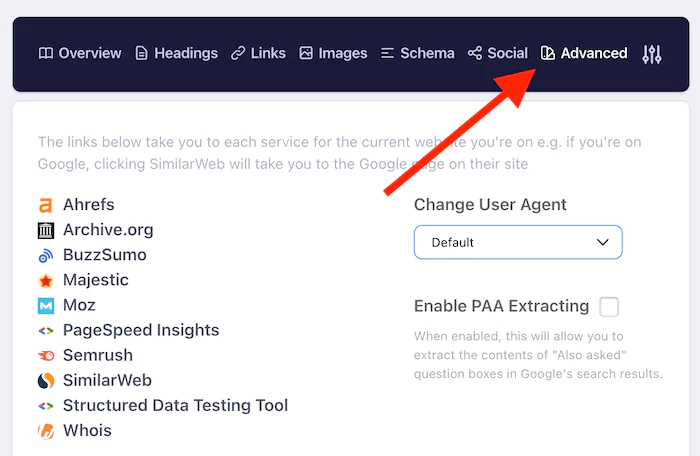
Task: Select the Images tab
Action: pos(333,54)
